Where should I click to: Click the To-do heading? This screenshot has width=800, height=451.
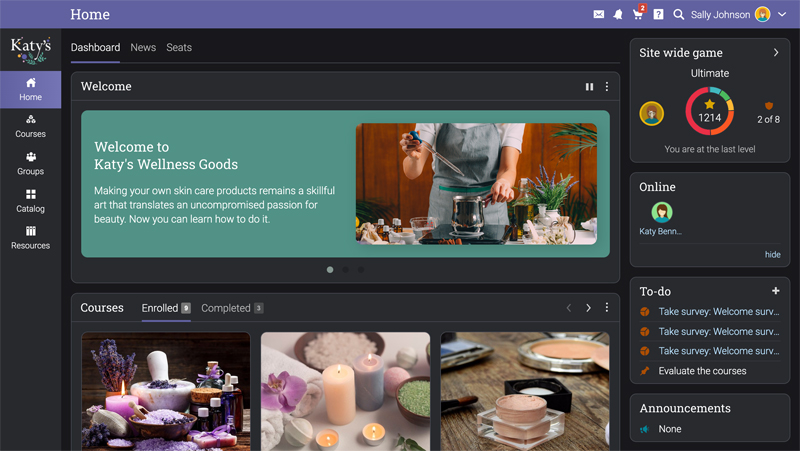pyautogui.click(x=655, y=291)
